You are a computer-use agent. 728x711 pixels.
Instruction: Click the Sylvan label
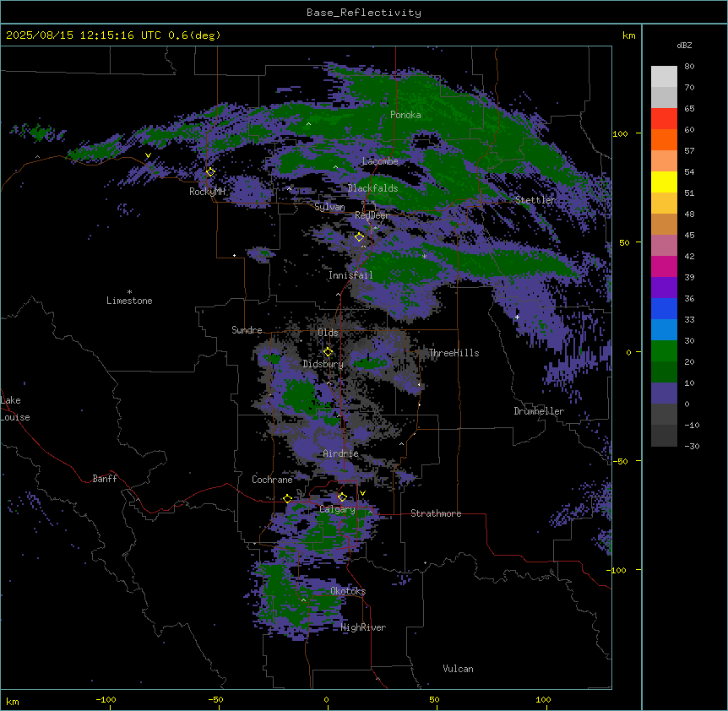(329, 207)
